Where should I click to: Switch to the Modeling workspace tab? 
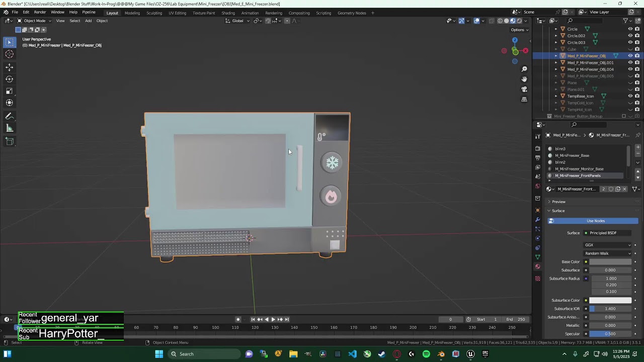132,13
